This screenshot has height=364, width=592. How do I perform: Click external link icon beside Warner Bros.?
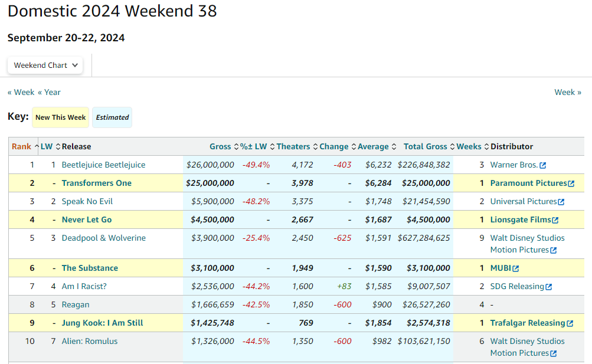[542, 165]
